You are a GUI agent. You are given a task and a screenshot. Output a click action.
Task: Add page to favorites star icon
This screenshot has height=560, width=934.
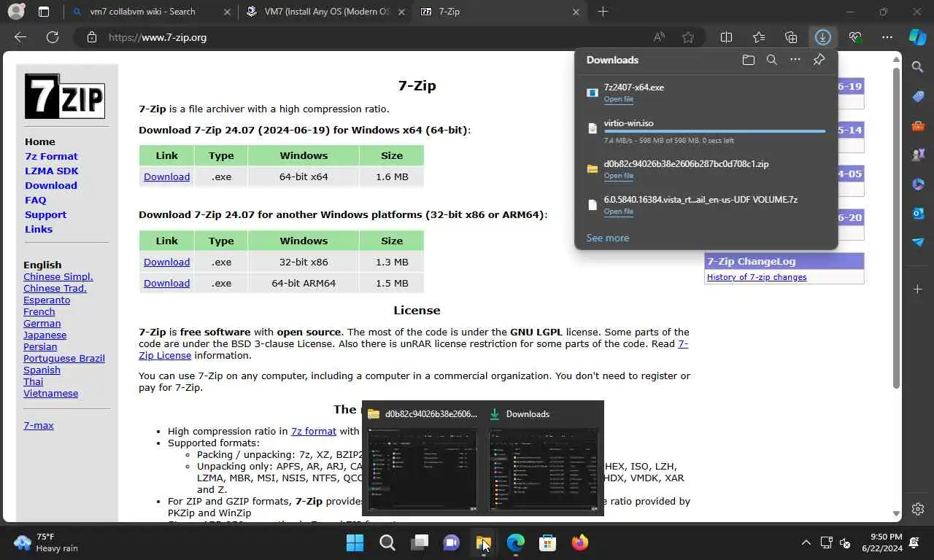688,37
